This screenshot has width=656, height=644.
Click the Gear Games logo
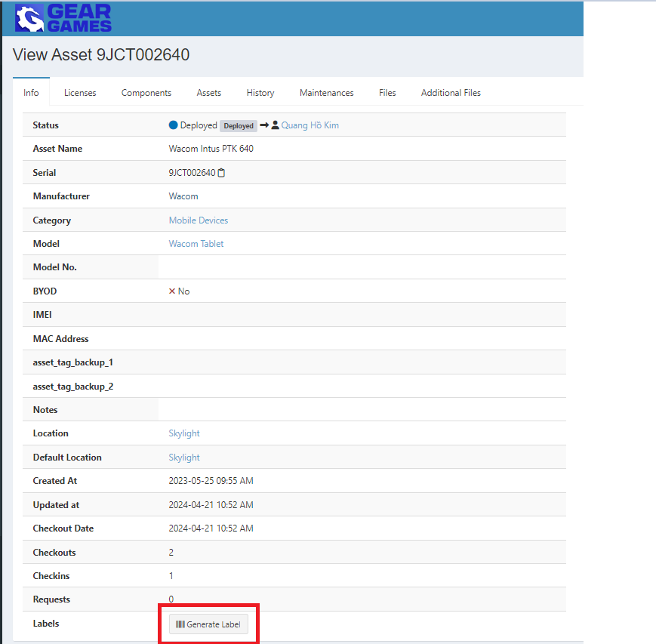(63, 18)
